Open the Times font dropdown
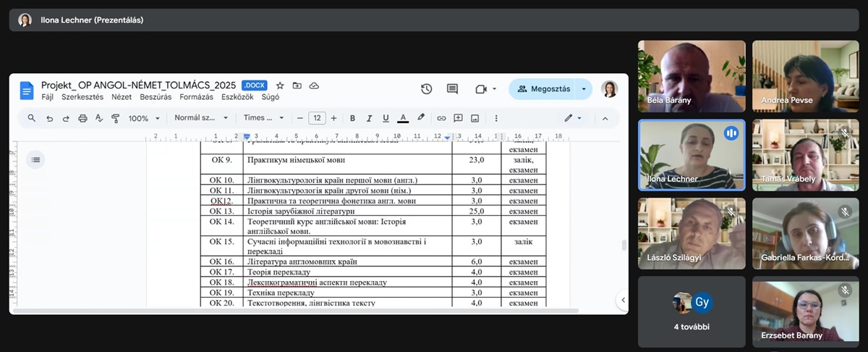The width and height of the screenshot is (868, 352). click(x=263, y=118)
